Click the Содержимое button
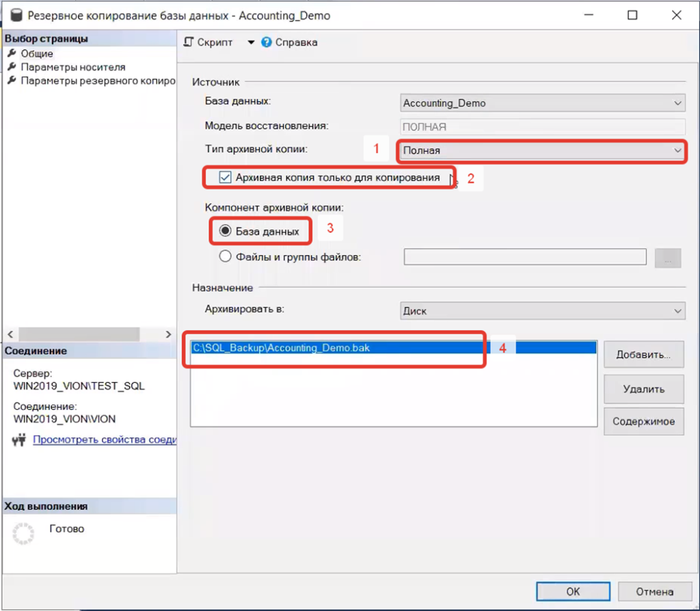Image resolution: width=700 pixels, height=611 pixels. point(643,422)
